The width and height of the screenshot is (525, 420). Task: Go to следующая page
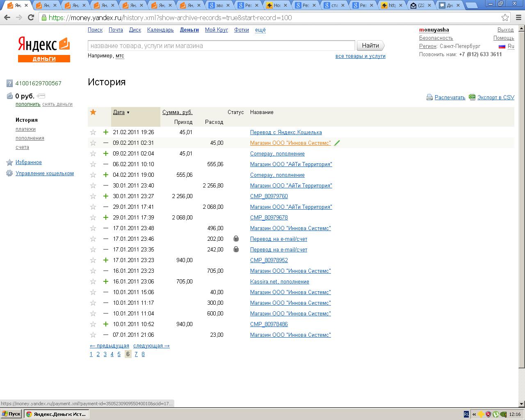tap(151, 346)
